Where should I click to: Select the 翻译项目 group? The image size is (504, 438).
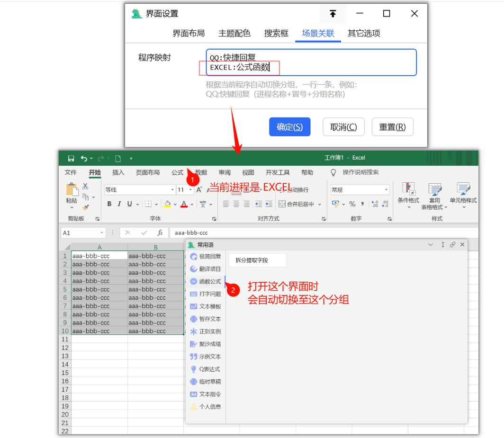point(206,269)
